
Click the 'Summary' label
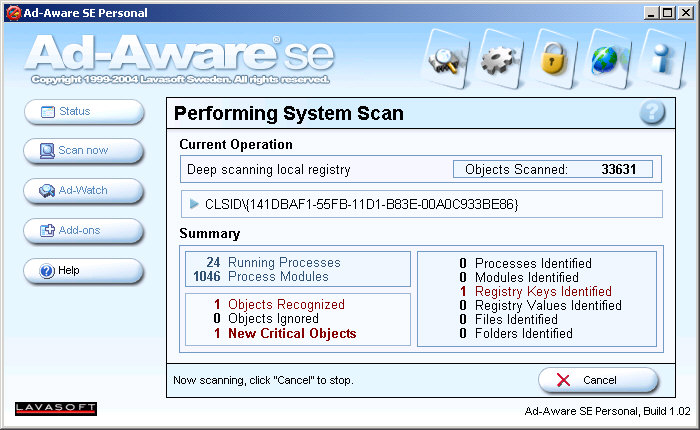[x=210, y=234]
